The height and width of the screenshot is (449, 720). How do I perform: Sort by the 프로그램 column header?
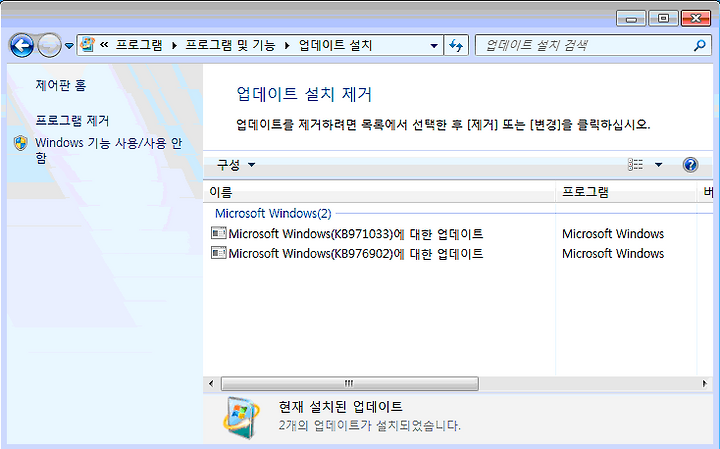click(x=626, y=192)
